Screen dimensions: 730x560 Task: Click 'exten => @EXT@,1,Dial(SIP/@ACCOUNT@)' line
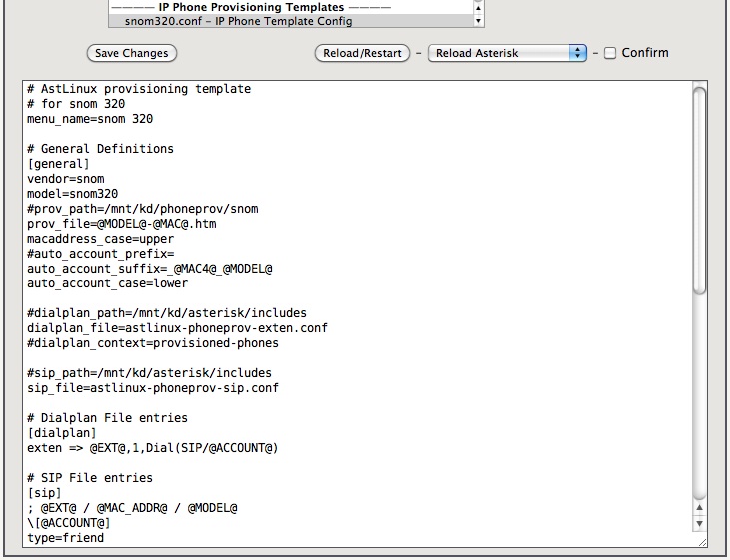click(x=153, y=448)
